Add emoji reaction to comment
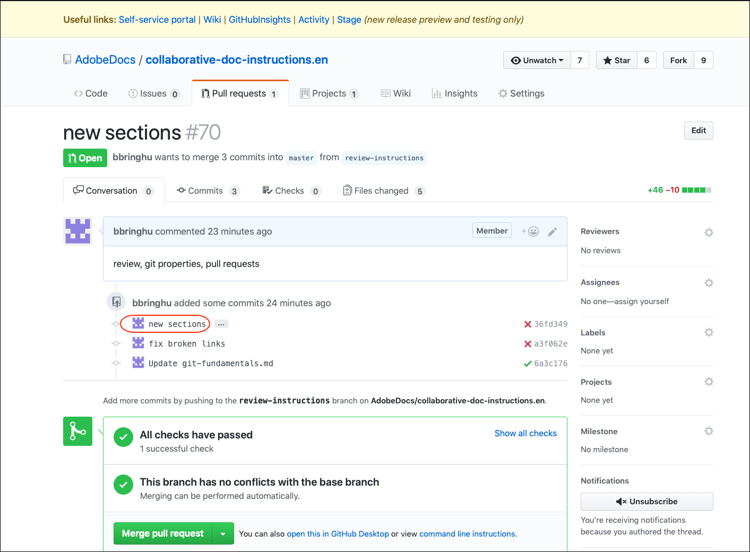This screenshot has width=750, height=552. click(x=530, y=232)
